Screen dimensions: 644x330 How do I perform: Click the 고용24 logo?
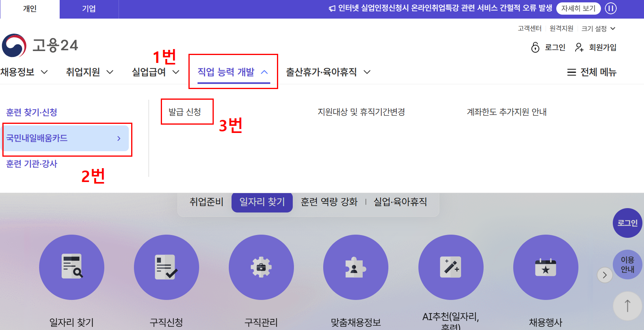[x=40, y=45]
